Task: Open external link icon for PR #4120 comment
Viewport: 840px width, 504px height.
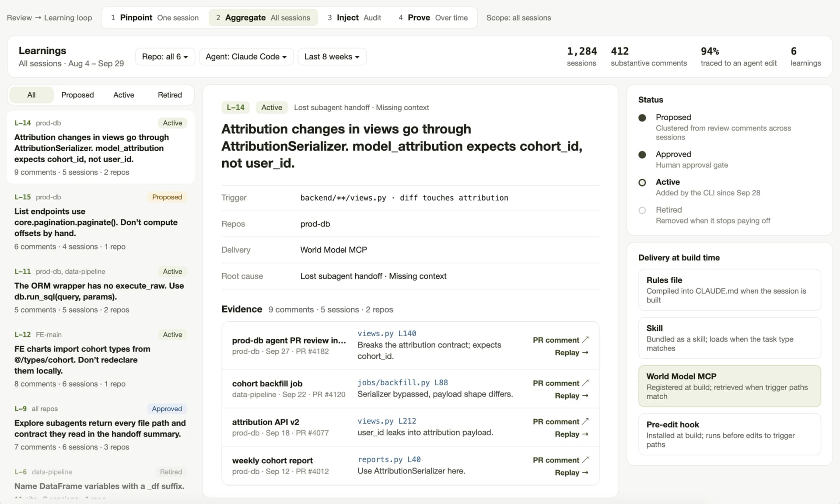Action: (x=585, y=383)
